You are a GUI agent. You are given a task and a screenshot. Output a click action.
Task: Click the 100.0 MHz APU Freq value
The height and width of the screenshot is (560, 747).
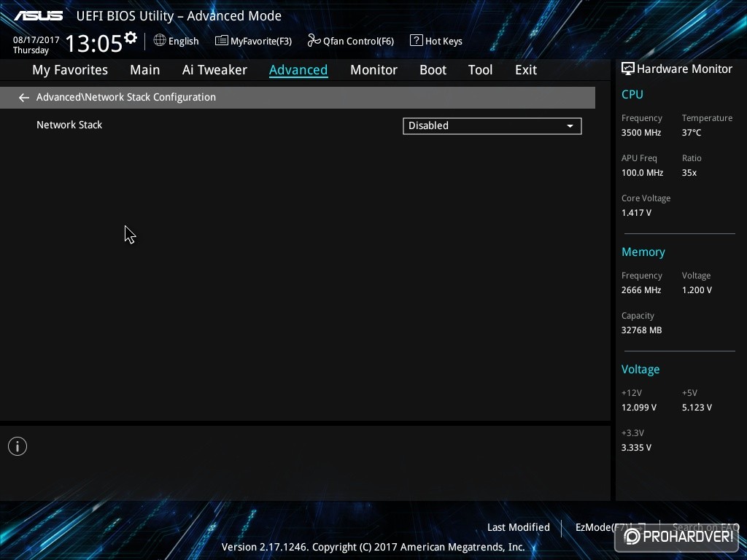642,173
